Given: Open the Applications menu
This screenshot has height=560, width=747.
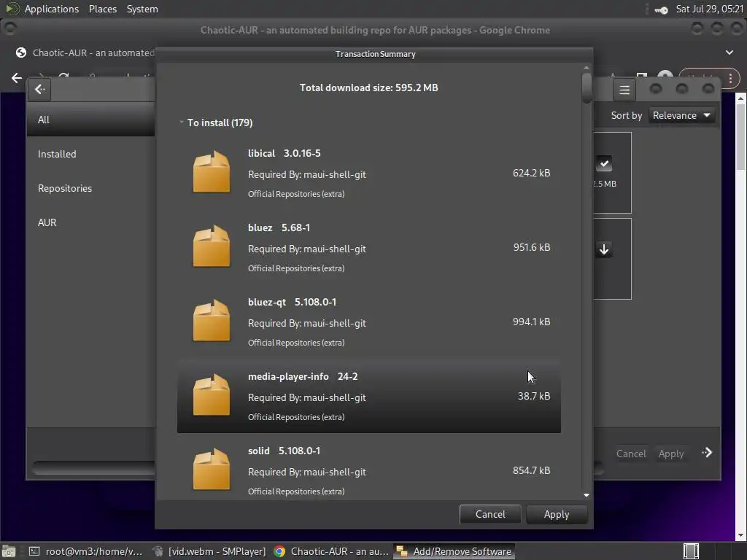Looking at the screenshot, I should (x=52, y=9).
